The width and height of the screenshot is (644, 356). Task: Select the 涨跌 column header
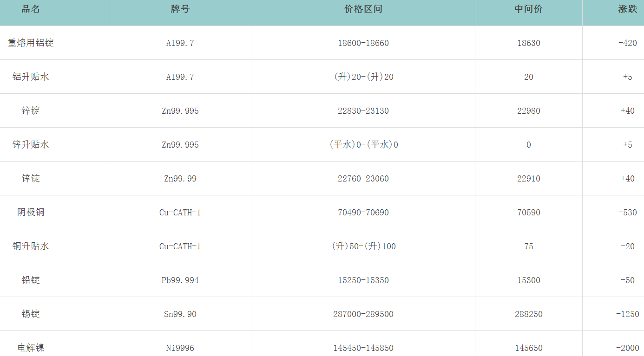pyautogui.click(x=627, y=9)
